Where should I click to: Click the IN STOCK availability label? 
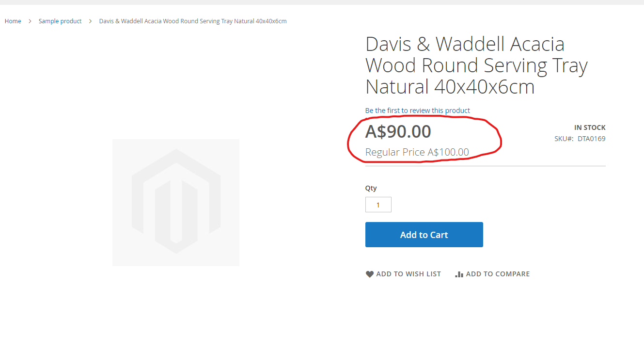[x=590, y=127]
